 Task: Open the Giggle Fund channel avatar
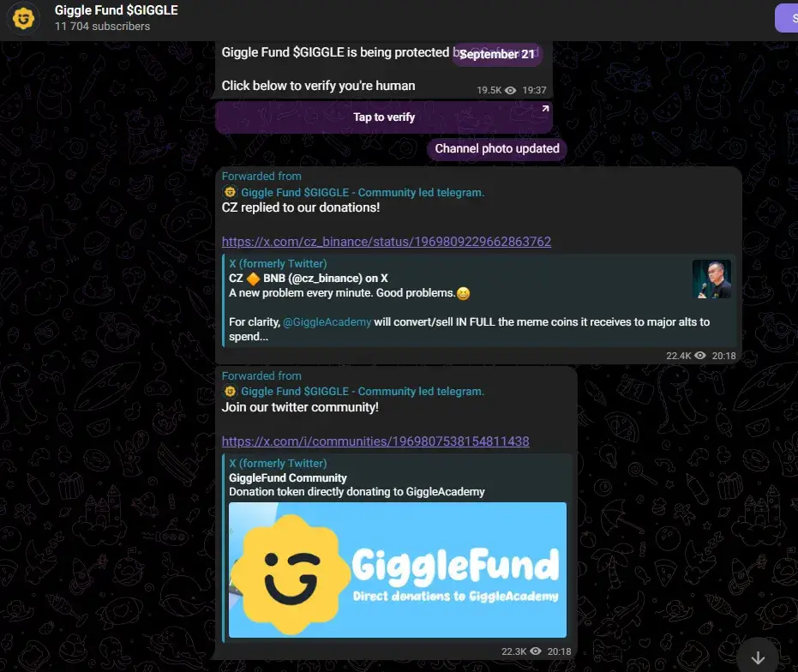(23, 18)
